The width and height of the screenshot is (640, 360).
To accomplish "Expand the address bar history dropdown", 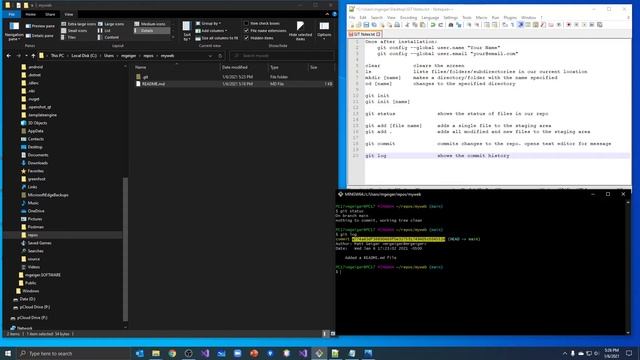I will tap(210, 56).
